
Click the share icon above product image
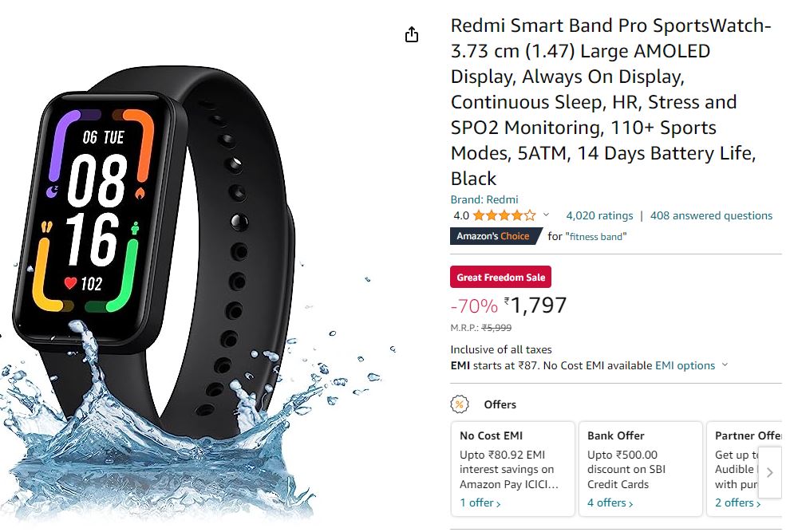[x=412, y=34]
